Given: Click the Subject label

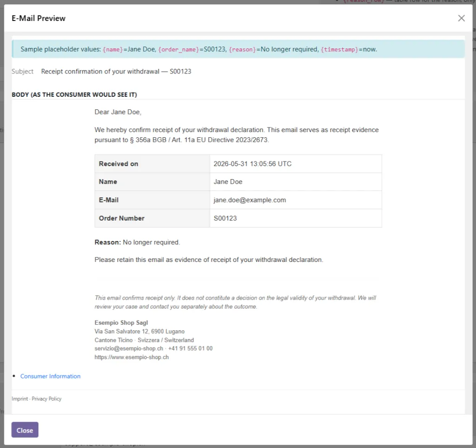Looking at the screenshot, I should point(22,71).
